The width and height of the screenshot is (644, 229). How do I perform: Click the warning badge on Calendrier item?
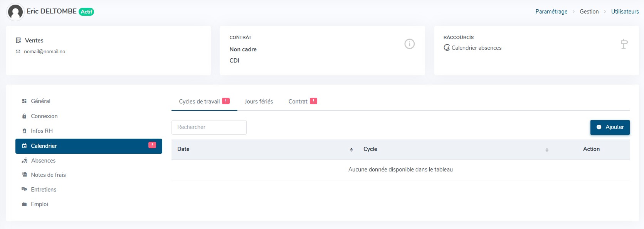tap(152, 145)
